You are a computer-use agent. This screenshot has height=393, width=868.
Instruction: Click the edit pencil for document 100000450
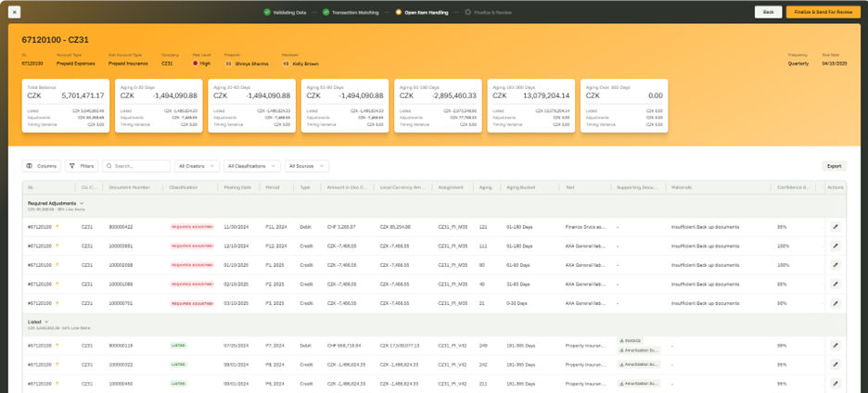click(x=835, y=383)
